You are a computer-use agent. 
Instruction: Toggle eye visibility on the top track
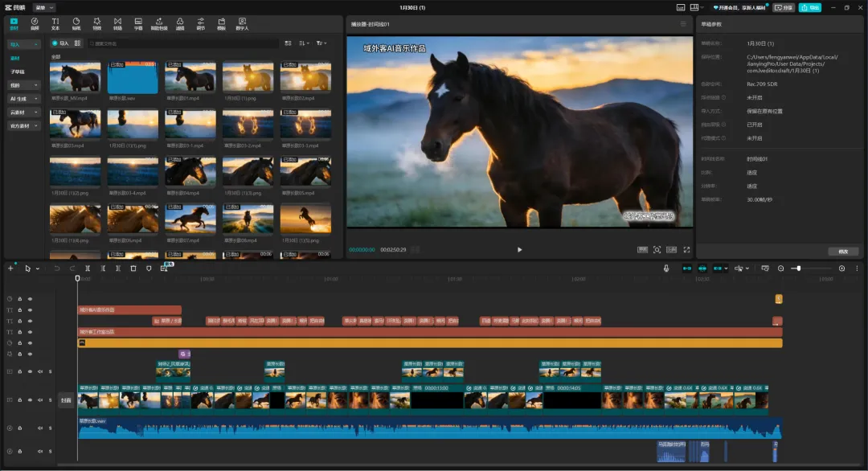tap(31, 299)
